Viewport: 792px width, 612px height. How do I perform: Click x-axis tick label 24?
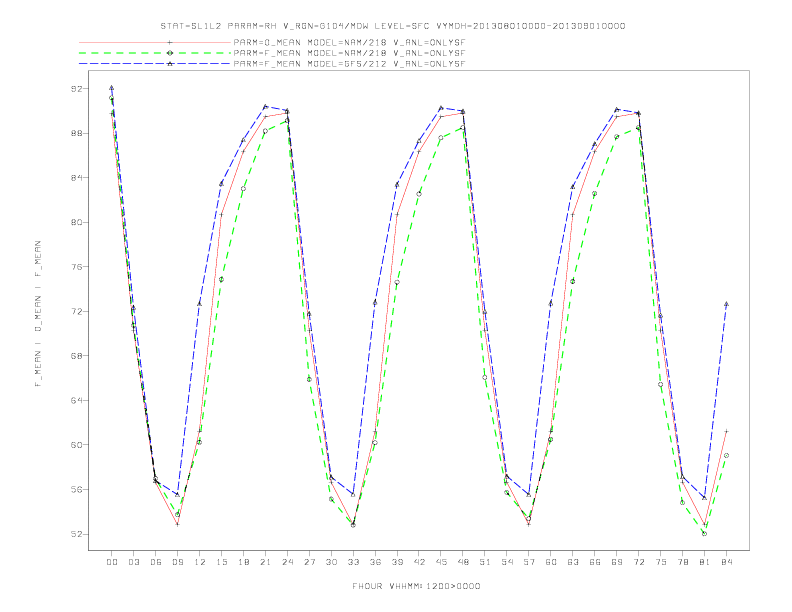pyautogui.click(x=287, y=562)
